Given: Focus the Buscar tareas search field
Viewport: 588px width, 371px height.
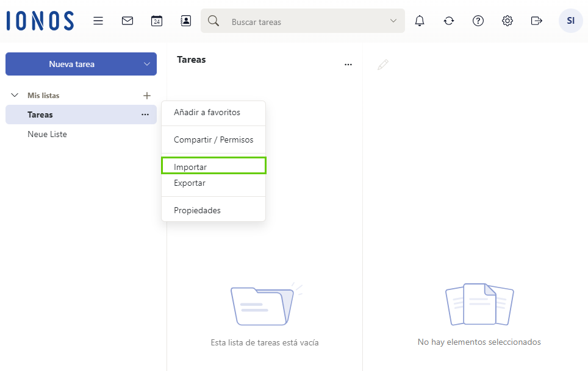Looking at the screenshot, I should [303, 21].
